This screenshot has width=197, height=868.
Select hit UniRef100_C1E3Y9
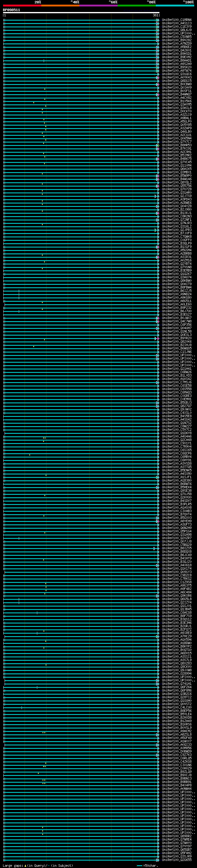[x=176, y=26]
